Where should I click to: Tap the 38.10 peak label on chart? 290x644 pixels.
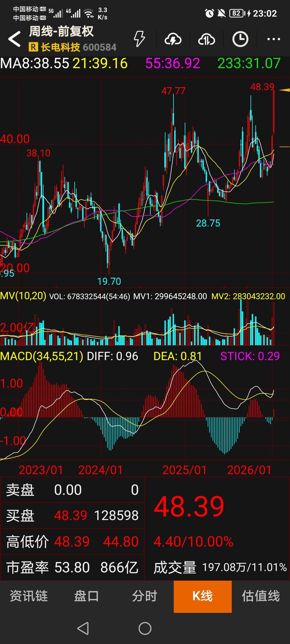pyautogui.click(x=38, y=153)
